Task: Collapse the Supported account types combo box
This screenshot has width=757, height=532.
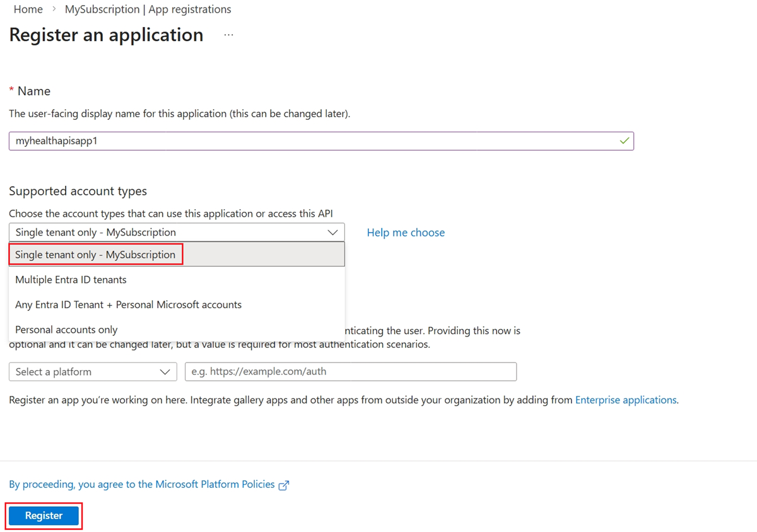Action: pos(177,233)
